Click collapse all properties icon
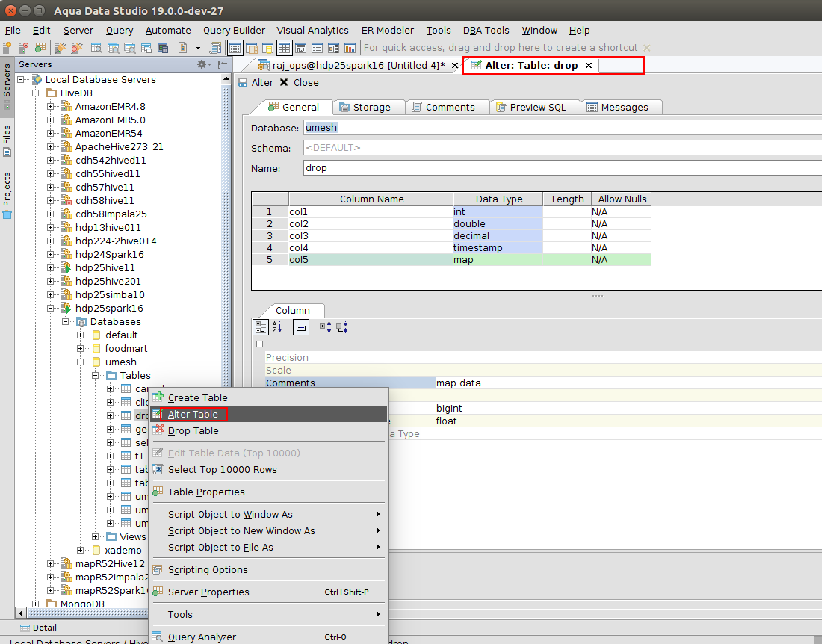The height and width of the screenshot is (644, 836). tap(342, 327)
